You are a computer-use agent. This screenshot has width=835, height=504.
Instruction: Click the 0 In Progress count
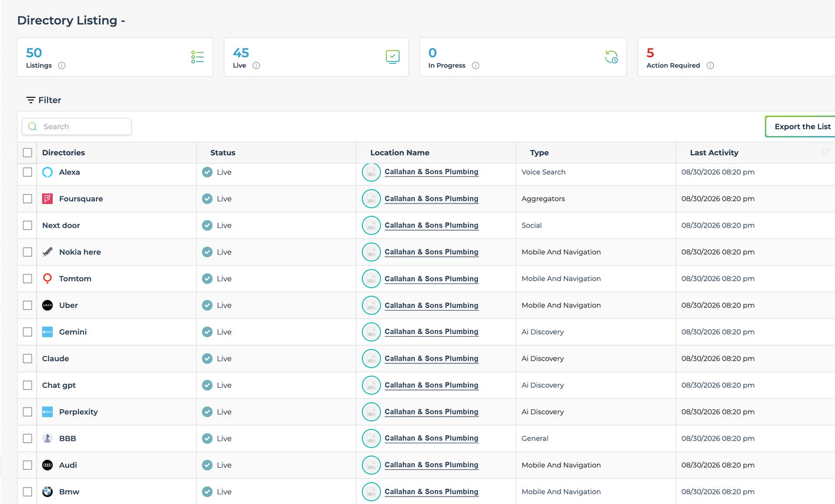click(433, 53)
